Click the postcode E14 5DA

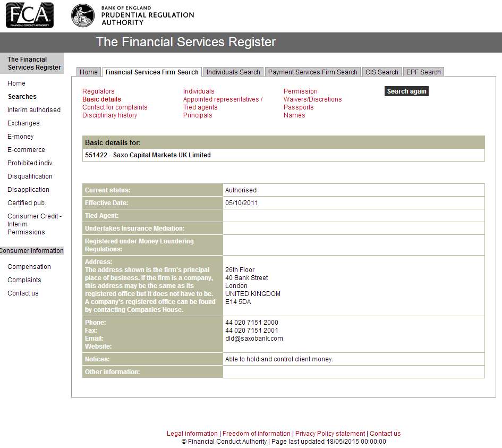click(238, 302)
